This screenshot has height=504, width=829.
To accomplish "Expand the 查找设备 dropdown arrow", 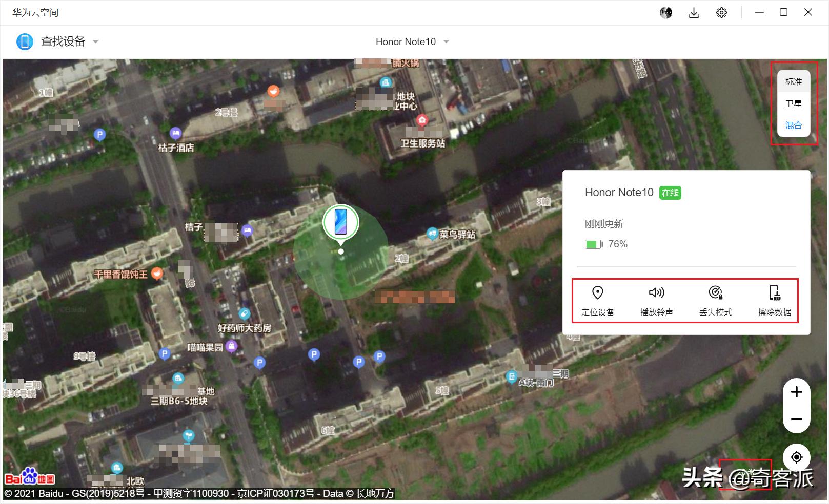I will pyautogui.click(x=95, y=42).
